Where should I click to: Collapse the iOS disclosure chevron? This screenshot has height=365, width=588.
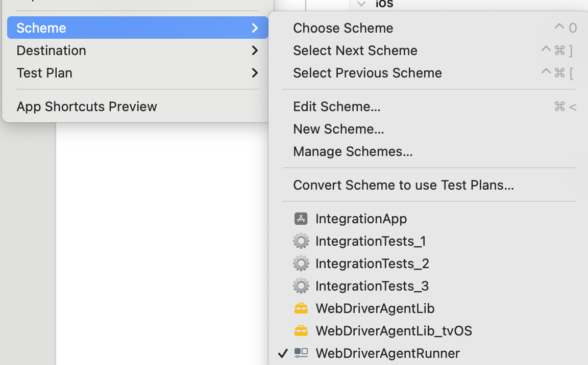[362, 4]
